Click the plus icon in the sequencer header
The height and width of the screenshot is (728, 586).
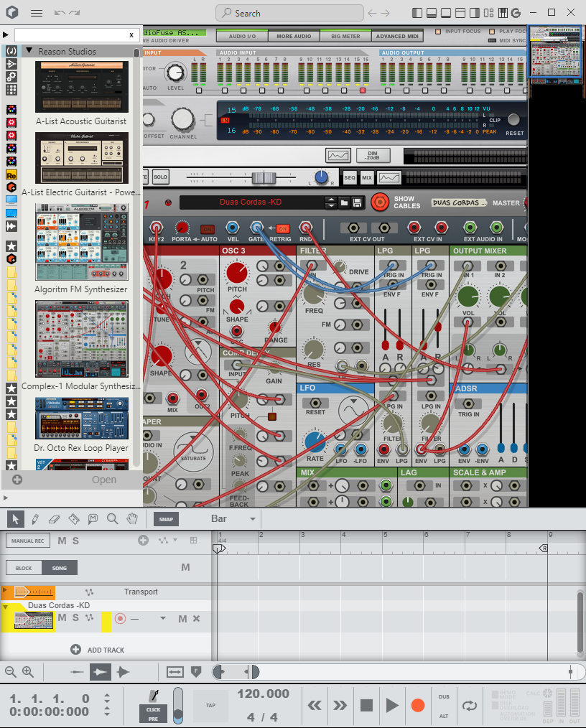point(143,541)
